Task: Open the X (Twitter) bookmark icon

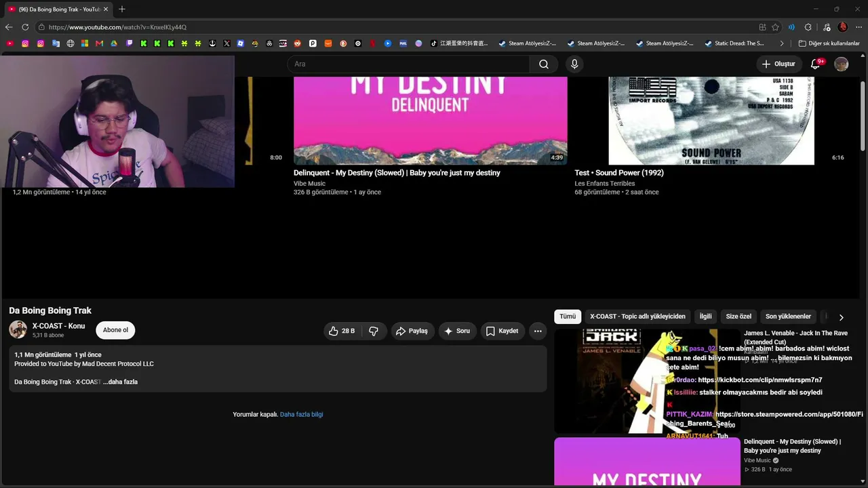Action: coord(226,43)
